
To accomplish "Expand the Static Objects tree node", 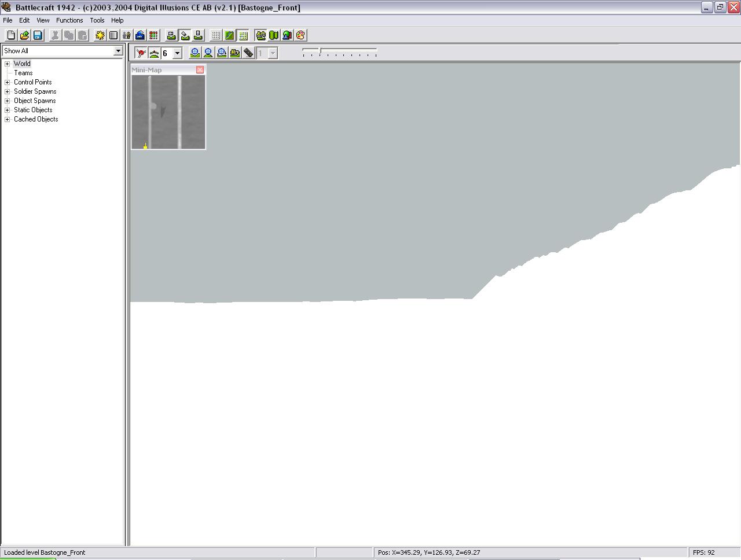I will tap(8, 110).
